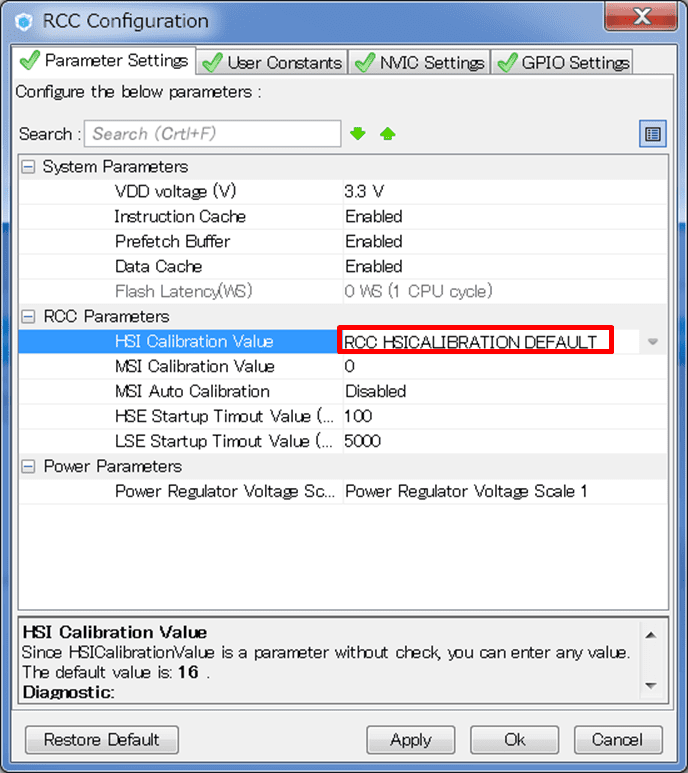This screenshot has height=773, width=688.
Task: Close the RCC Configuration window
Action: click(642, 17)
